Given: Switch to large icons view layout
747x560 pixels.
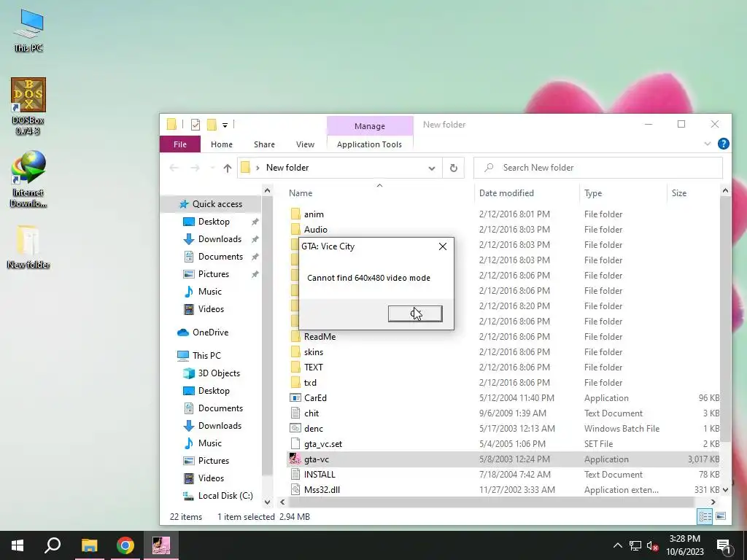Looking at the screenshot, I should pos(721,517).
